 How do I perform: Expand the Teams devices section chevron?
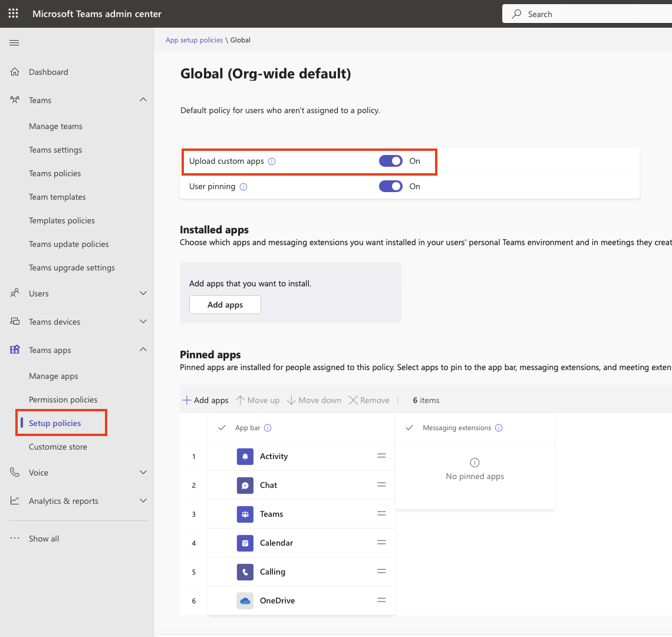pos(143,321)
